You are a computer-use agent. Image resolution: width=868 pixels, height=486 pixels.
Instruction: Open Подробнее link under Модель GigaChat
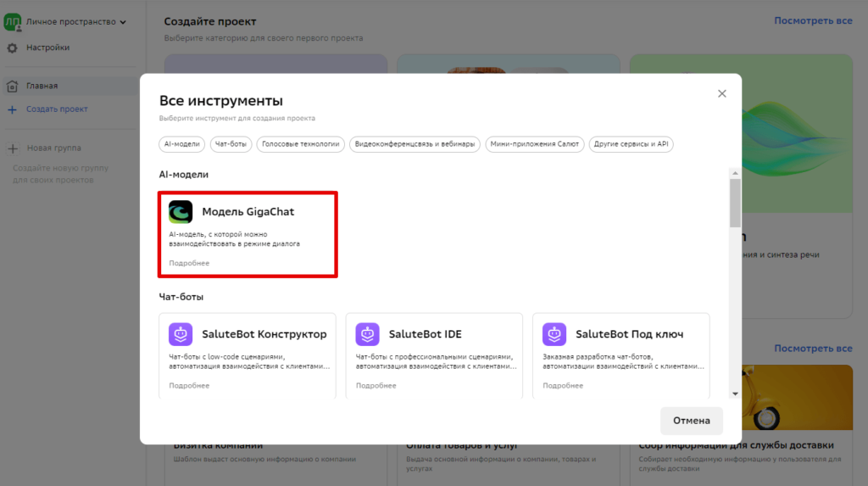pyautogui.click(x=189, y=264)
